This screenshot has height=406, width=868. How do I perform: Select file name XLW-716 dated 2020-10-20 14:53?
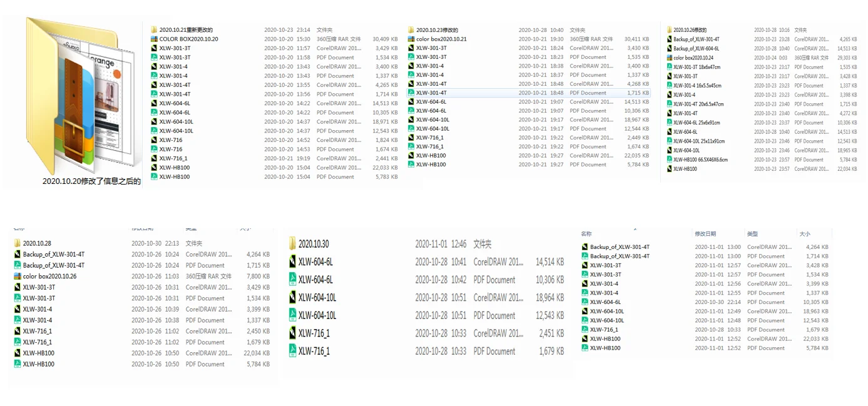click(171, 149)
